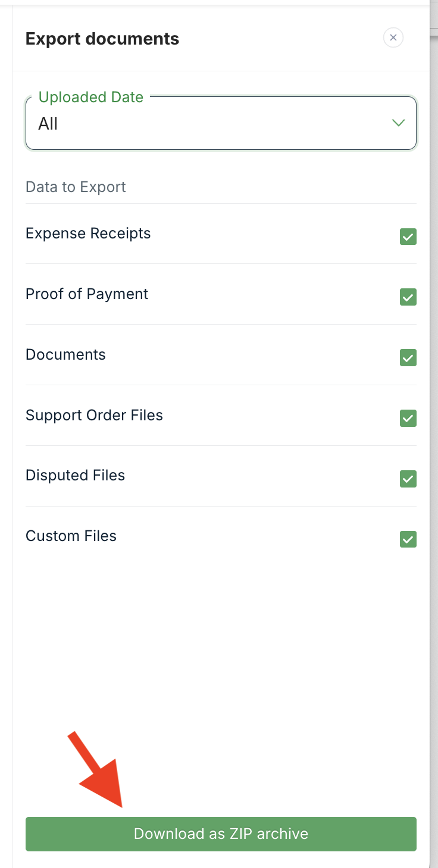The image size is (438, 868).
Task: Click the Uploaded Date field label
Action: coord(91,98)
